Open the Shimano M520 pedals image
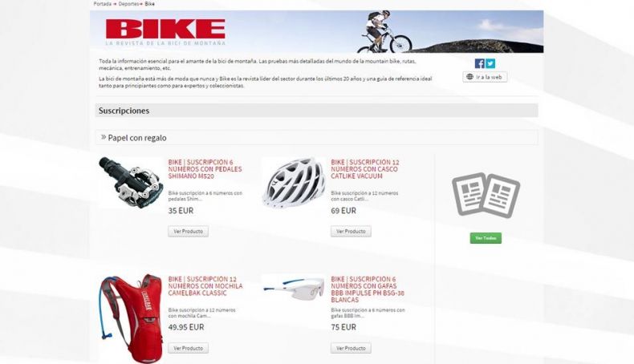 (131, 183)
